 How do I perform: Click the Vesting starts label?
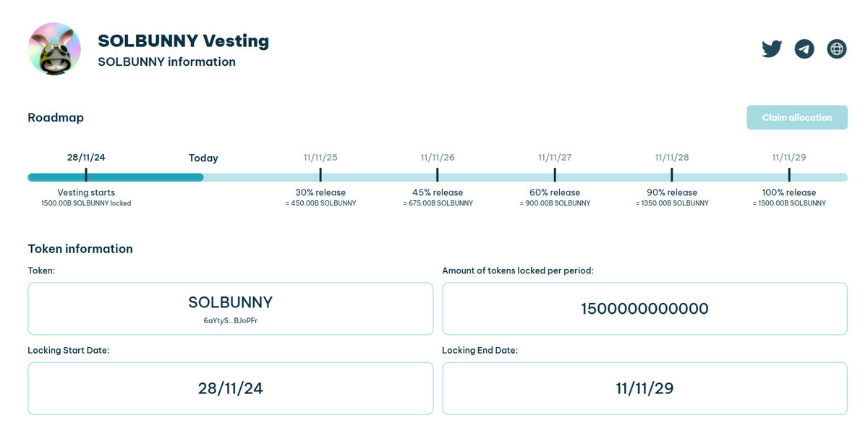tap(86, 192)
